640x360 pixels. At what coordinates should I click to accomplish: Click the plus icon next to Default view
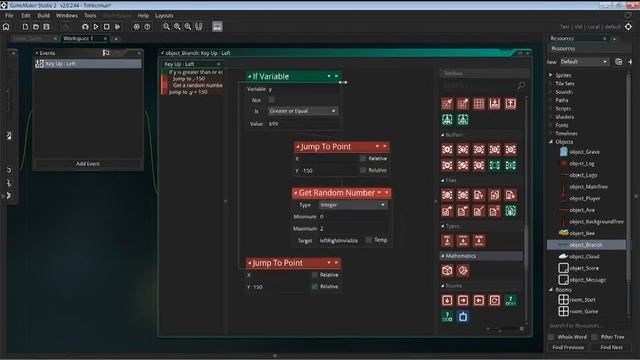click(630, 62)
